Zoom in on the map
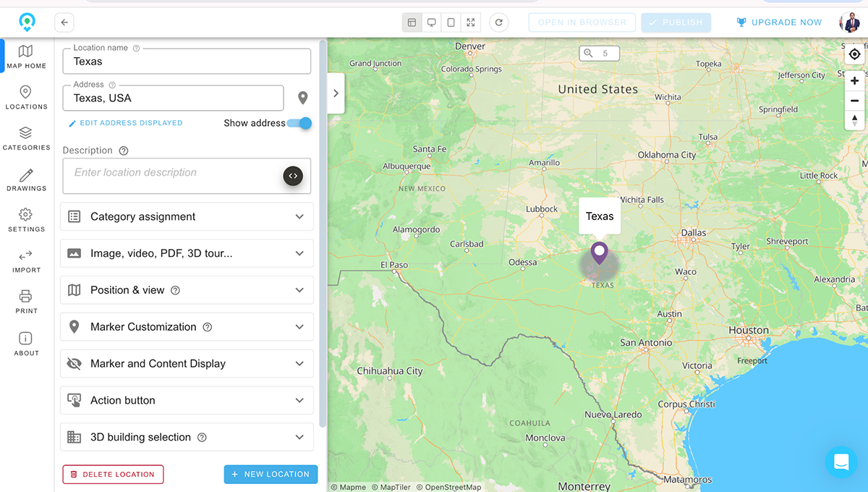 [854, 81]
